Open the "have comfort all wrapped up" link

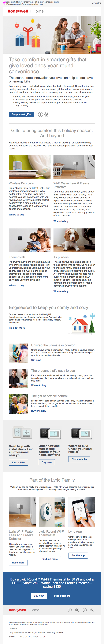(37, 86)
